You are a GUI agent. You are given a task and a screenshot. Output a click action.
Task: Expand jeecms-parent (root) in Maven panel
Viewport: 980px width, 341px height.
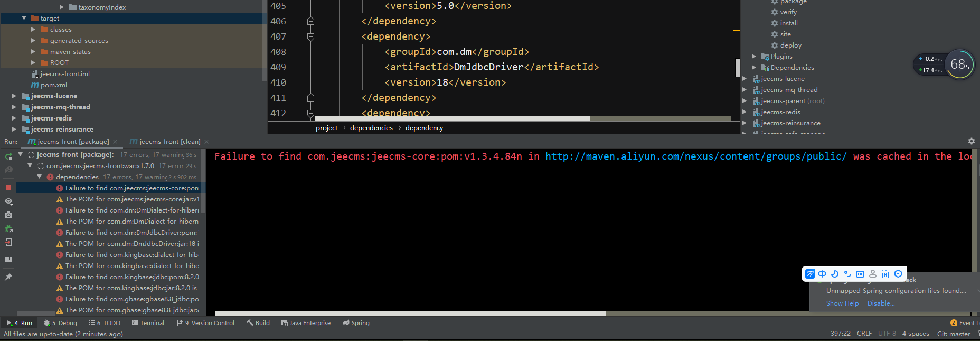[x=745, y=100]
